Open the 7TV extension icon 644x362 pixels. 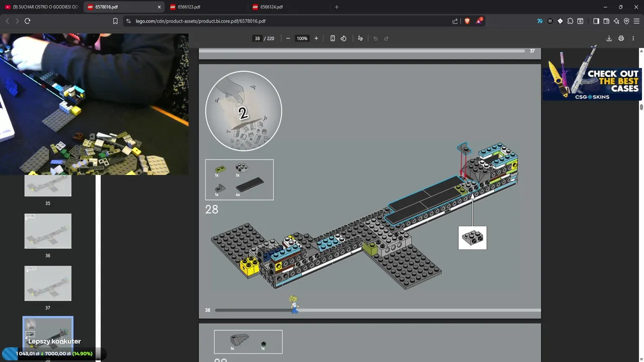540,21
